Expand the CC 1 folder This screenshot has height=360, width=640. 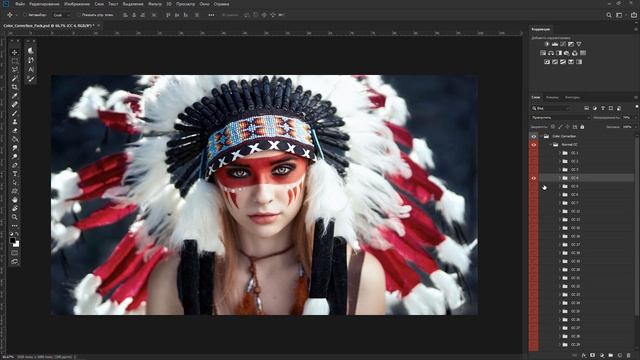tap(560, 153)
